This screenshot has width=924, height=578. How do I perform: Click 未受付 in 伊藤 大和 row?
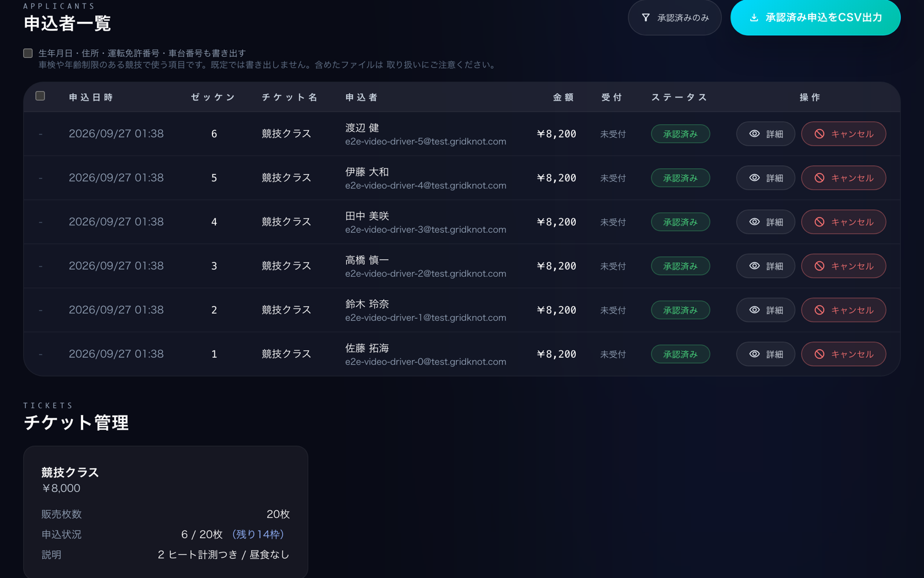click(613, 178)
